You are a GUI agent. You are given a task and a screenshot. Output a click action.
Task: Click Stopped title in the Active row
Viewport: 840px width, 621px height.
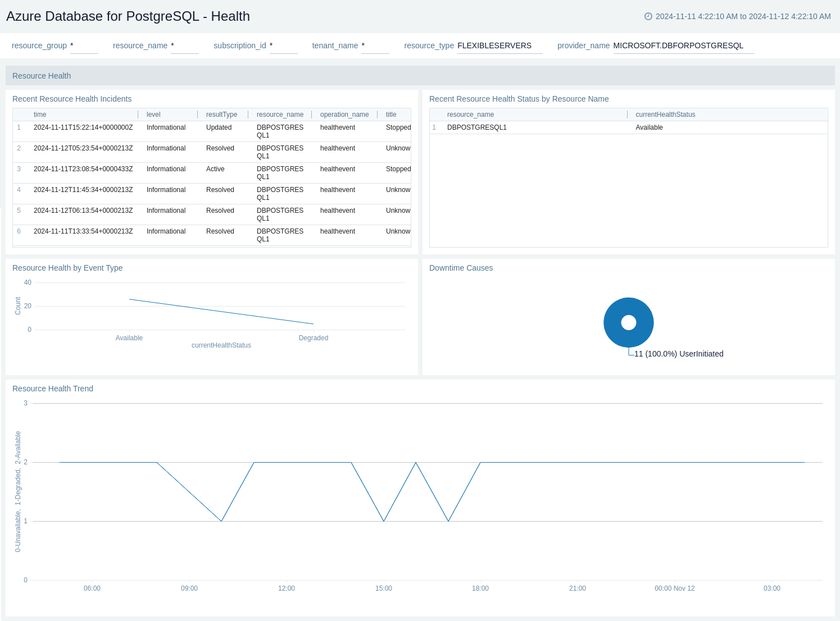coord(398,169)
